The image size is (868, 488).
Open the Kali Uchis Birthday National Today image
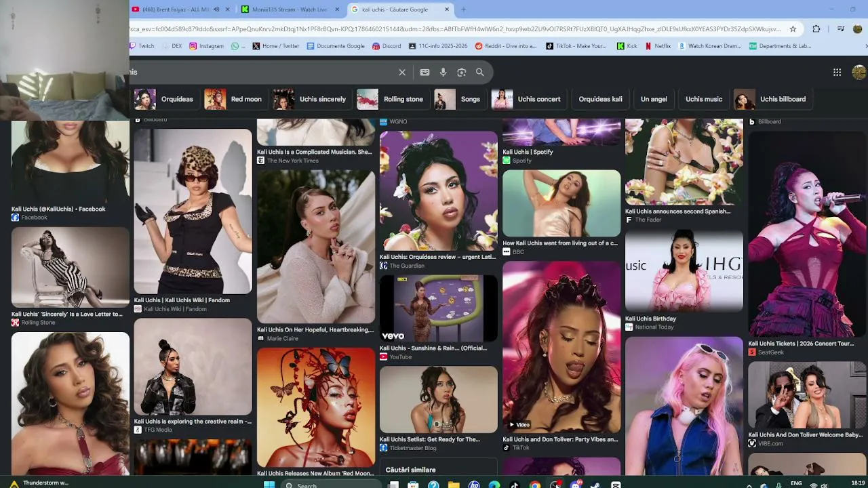coord(684,271)
